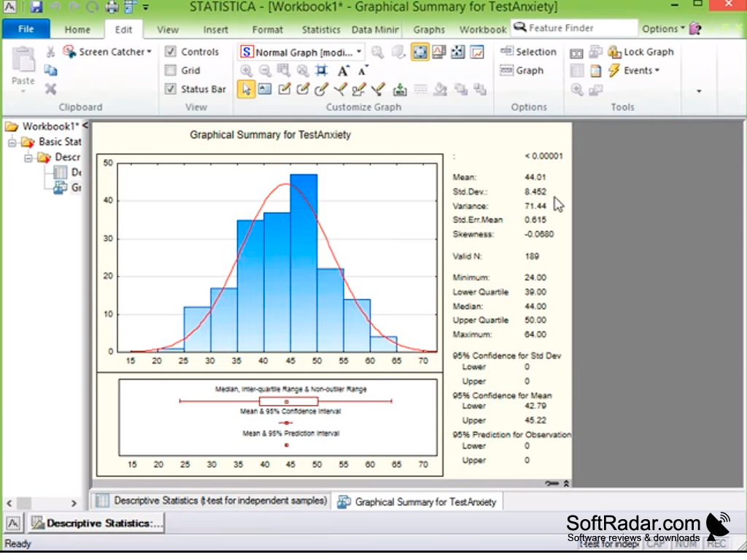Viewport: 747px width, 560px height.
Task: Click the polyline drawing pencil tool
Action: coord(359,89)
